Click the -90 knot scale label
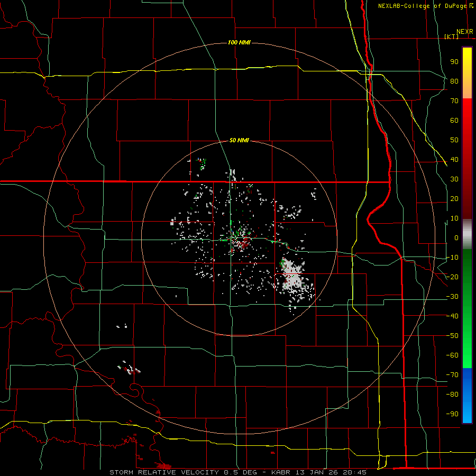 (x=452, y=414)
